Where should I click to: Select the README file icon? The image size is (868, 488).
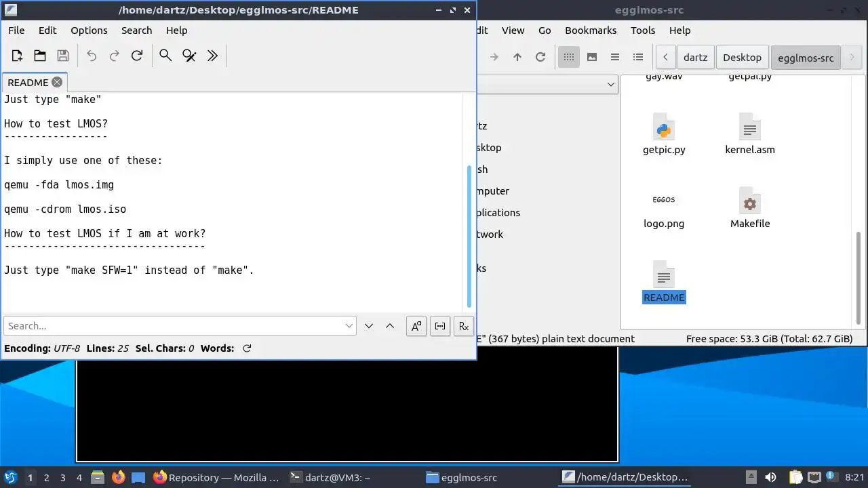(x=664, y=282)
